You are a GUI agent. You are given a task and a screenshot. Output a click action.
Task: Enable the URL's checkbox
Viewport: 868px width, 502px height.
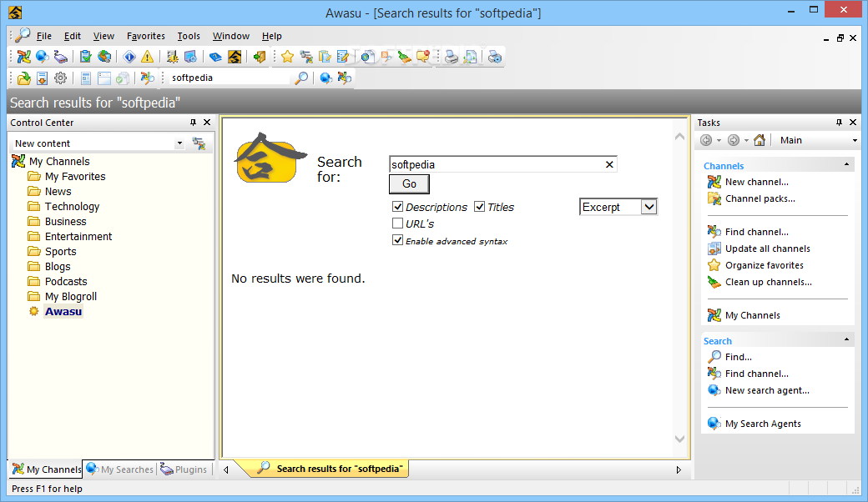(397, 223)
